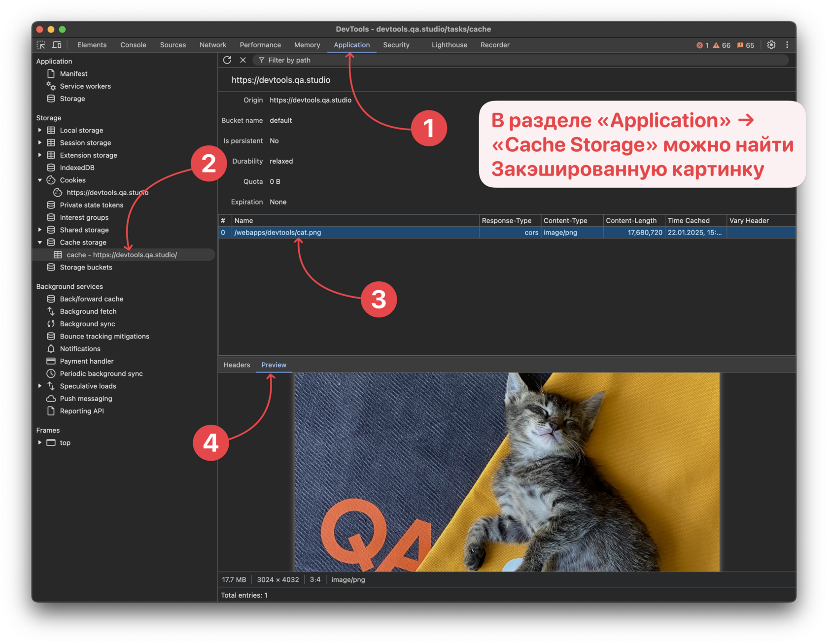The width and height of the screenshot is (828, 644).
Task: Click the yellow warnings counter showing 66
Action: click(x=722, y=45)
